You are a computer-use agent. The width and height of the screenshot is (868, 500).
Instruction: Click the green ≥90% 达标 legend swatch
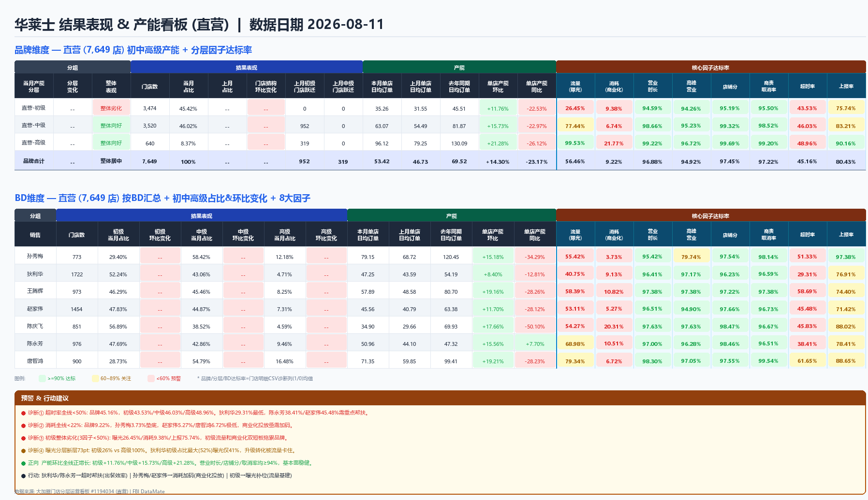(42, 379)
